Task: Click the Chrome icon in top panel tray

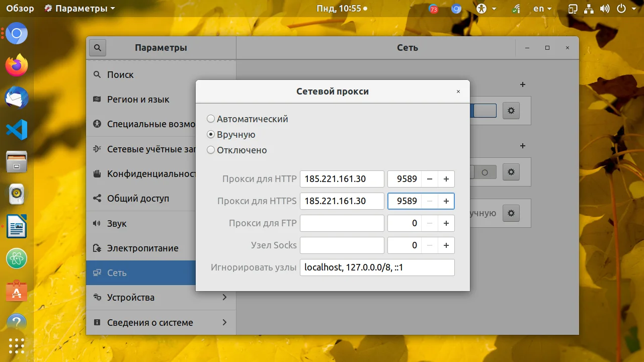Action: (456, 9)
